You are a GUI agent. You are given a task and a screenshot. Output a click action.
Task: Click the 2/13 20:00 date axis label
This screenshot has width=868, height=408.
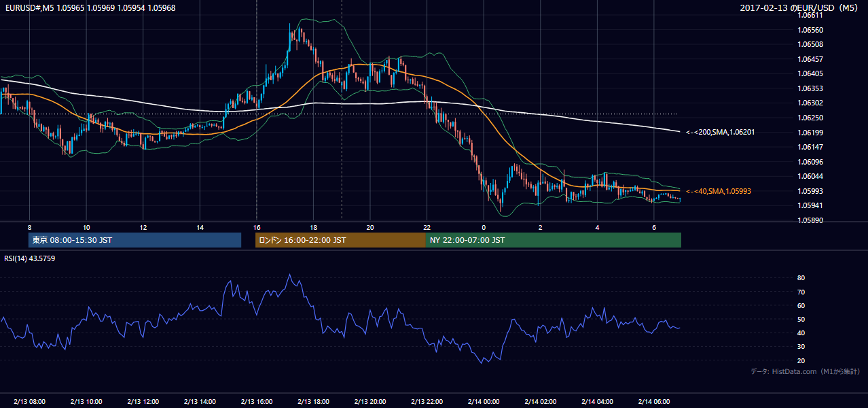pos(369,401)
